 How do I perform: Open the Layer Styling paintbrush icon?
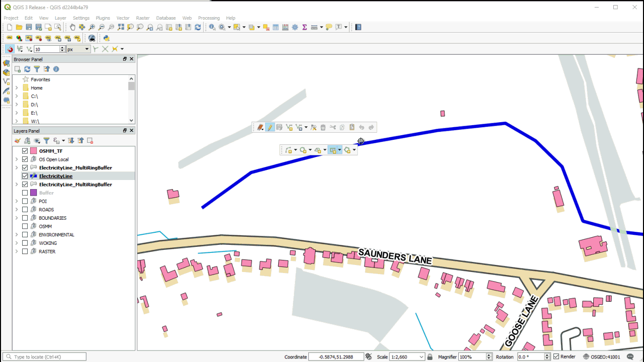pos(18,141)
